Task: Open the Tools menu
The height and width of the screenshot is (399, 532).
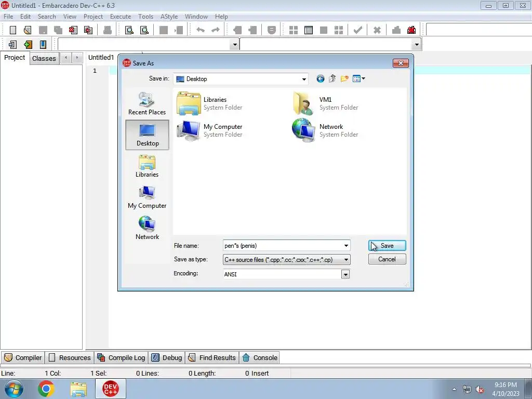Action: 145,16
